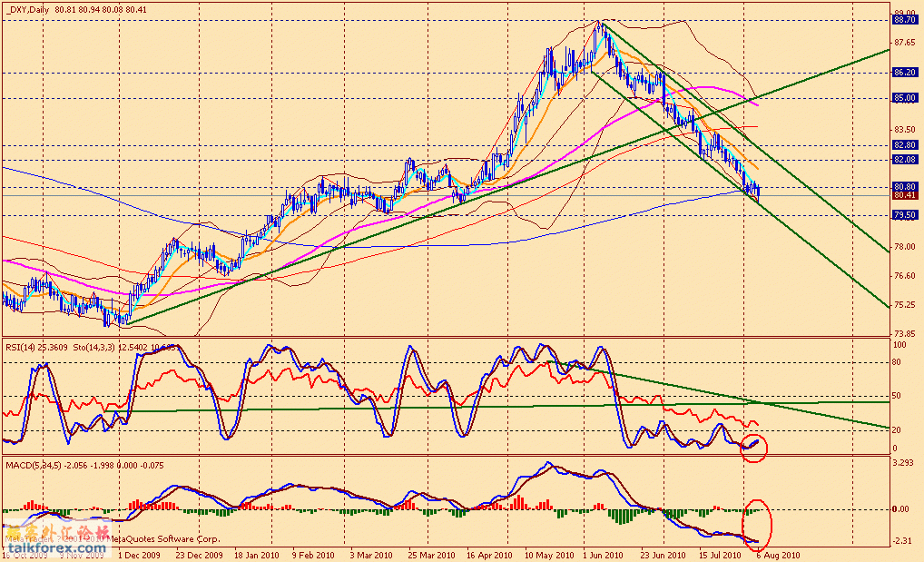Click the red 80.41 current price label
Screen dimensions: 924x562
tap(905, 195)
